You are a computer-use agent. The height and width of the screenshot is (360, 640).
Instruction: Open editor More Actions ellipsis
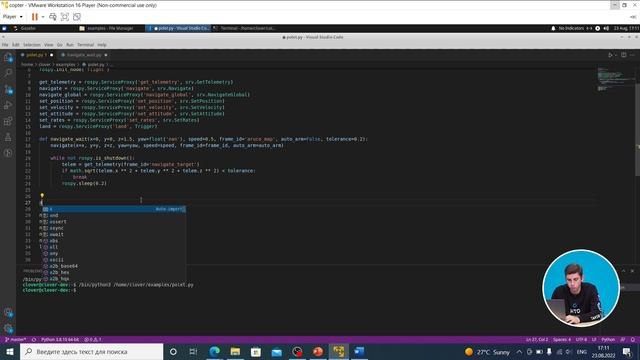click(x=632, y=55)
